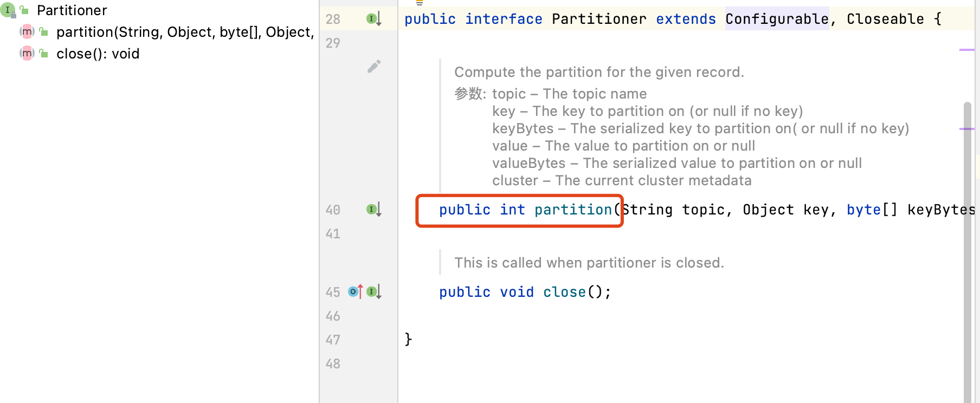Click the implementations gutter icon on line 28
The height and width of the screenshot is (403, 980).
pyautogui.click(x=373, y=19)
